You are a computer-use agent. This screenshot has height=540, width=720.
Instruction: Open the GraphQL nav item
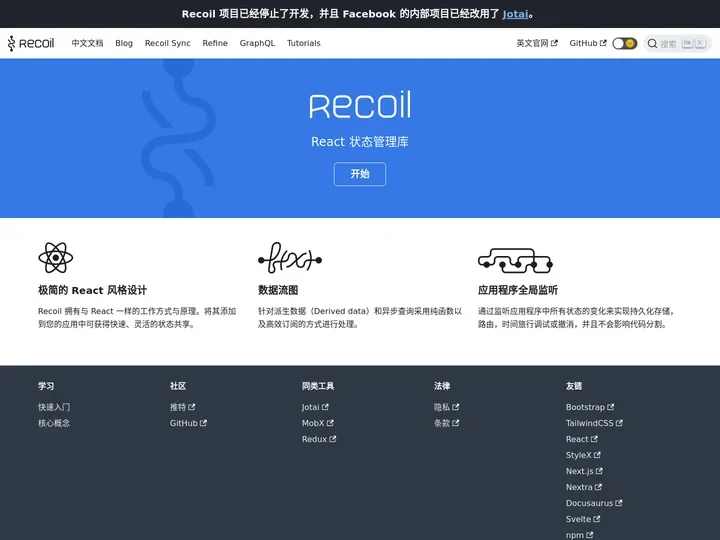[x=257, y=43]
